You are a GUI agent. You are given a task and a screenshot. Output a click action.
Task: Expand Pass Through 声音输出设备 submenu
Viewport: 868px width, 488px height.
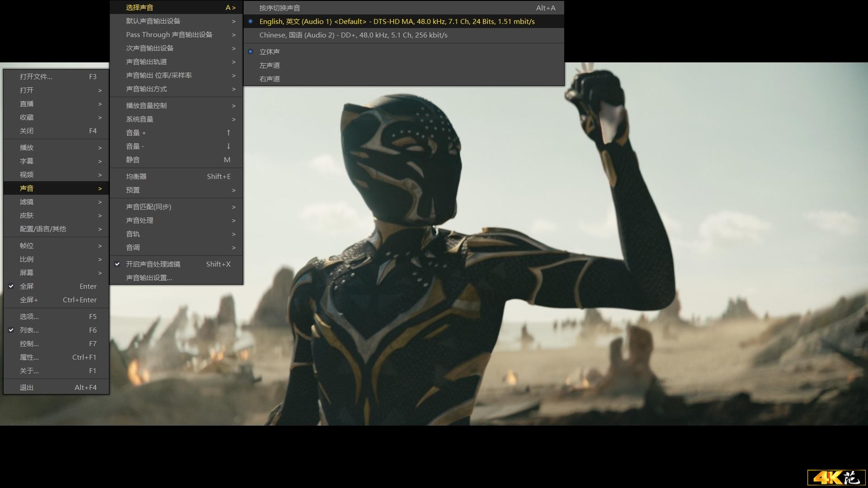(x=176, y=34)
